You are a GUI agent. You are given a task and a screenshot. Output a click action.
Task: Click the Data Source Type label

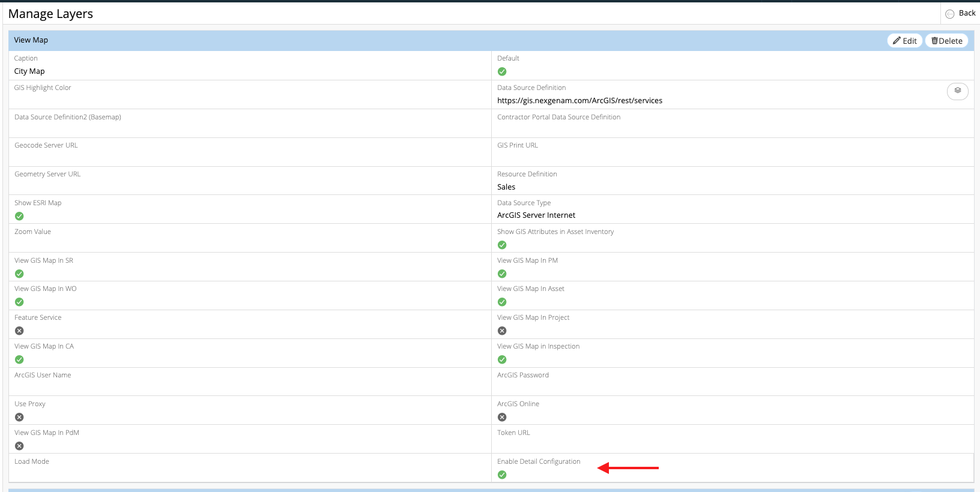coord(524,203)
